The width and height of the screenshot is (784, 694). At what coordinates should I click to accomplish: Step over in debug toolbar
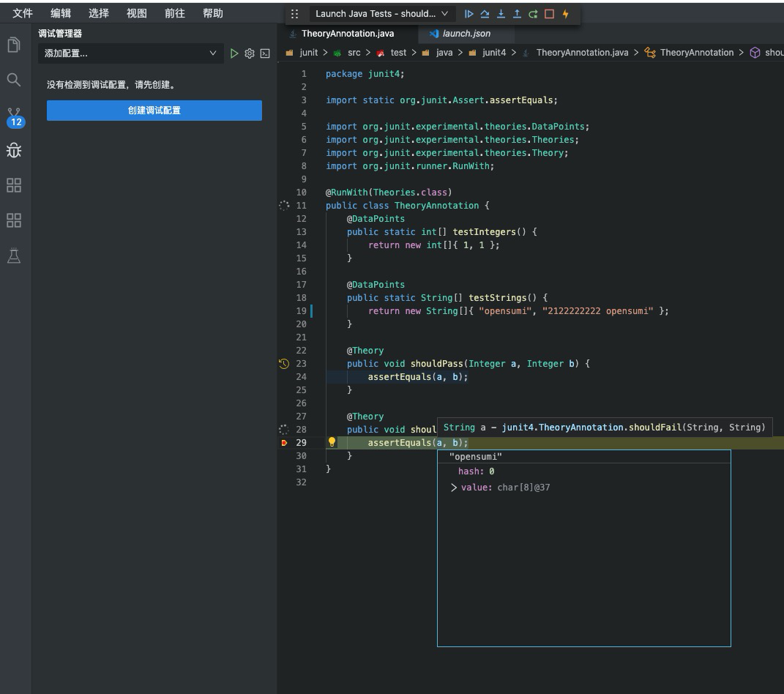coord(485,14)
